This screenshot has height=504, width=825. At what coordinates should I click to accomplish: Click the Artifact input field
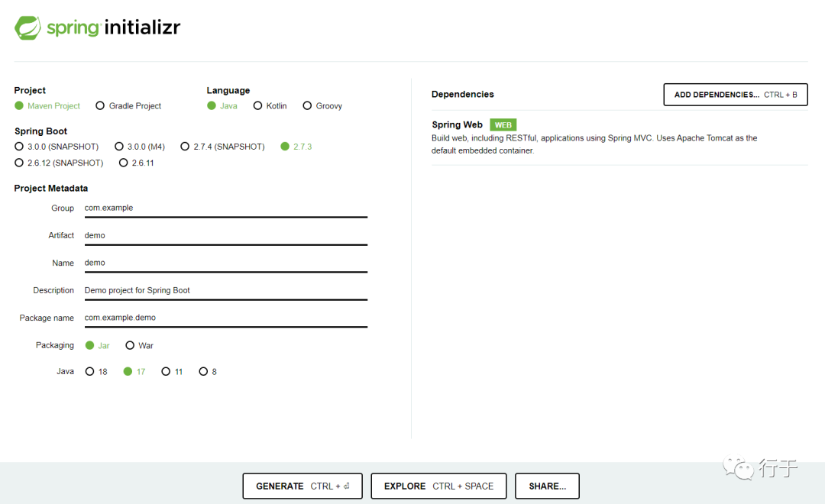(225, 236)
